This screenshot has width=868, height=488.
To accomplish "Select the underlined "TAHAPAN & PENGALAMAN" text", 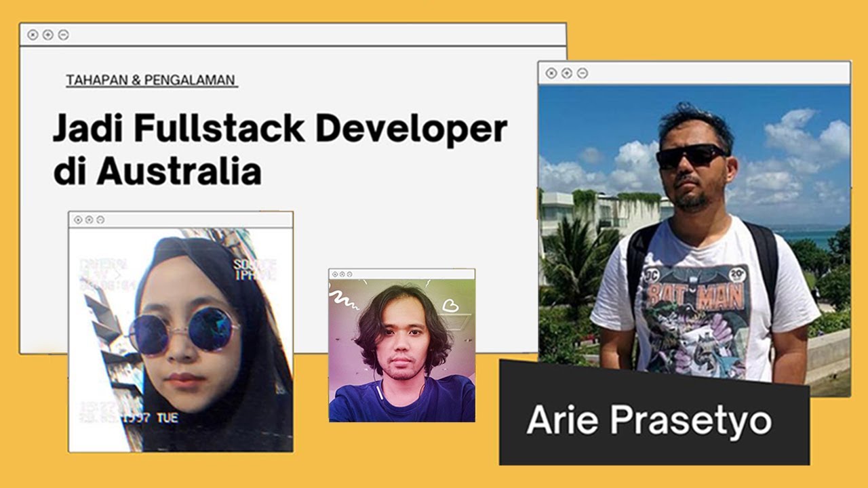I will pos(151,81).
